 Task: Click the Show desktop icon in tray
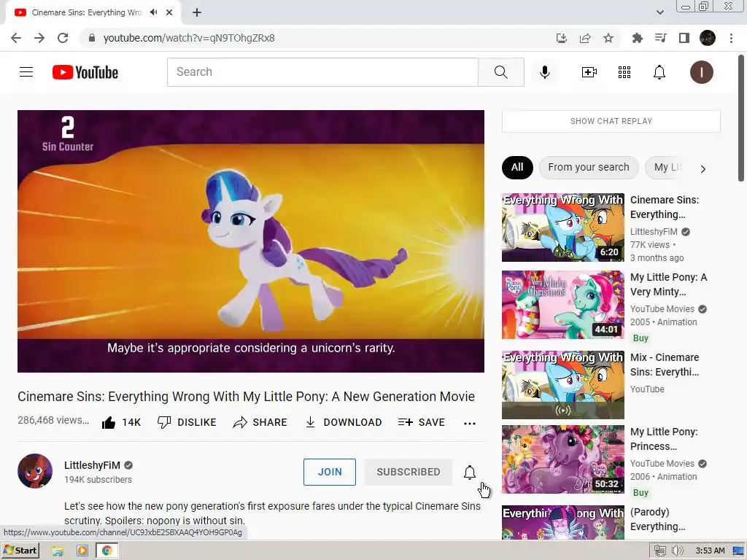click(739, 551)
